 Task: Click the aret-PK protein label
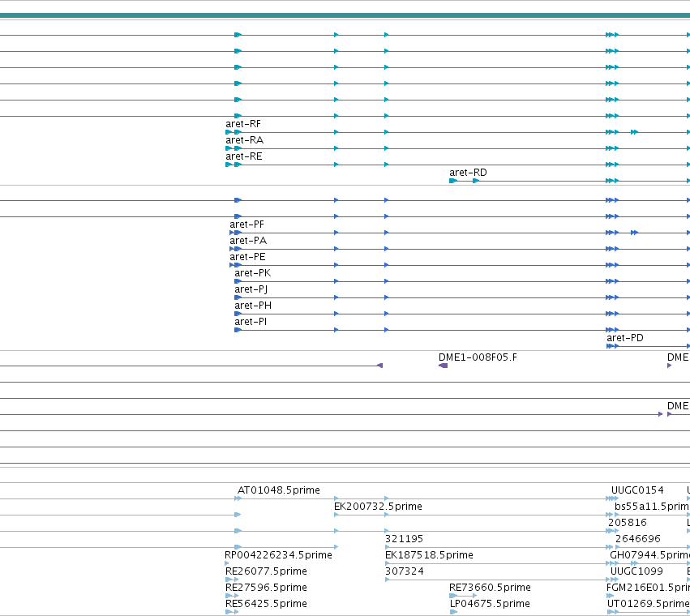coord(253,273)
